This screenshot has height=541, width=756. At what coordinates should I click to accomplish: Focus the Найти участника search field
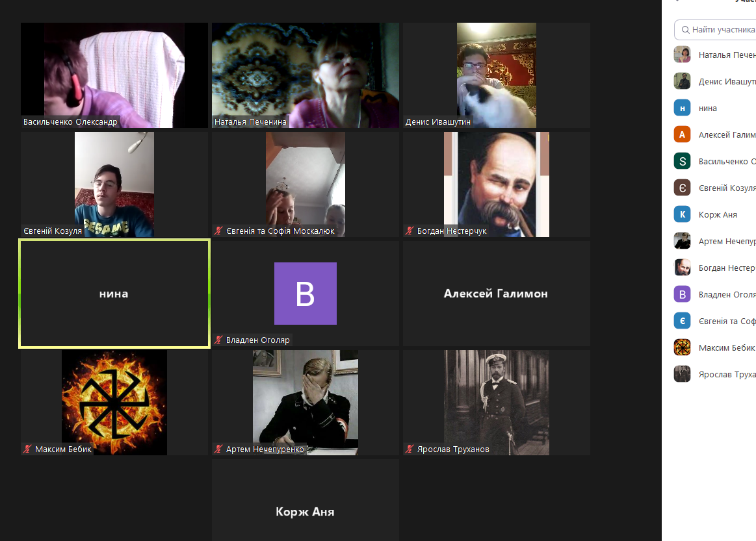click(x=715, y=30)
